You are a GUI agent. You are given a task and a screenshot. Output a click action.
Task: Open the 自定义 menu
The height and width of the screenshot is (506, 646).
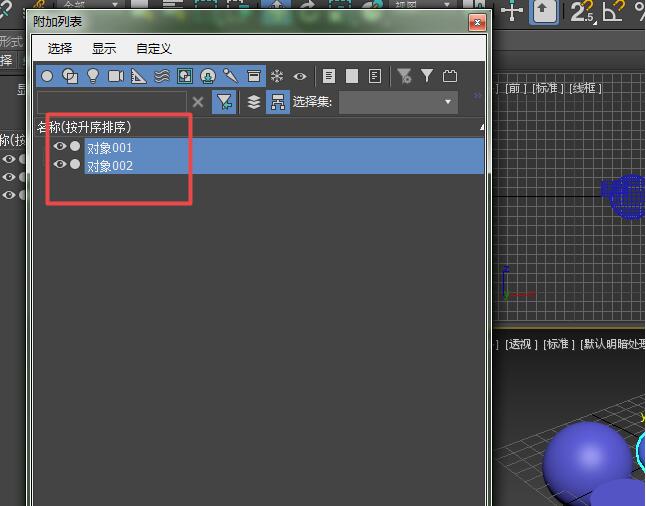pyautogui.click(x=154, y=49)
